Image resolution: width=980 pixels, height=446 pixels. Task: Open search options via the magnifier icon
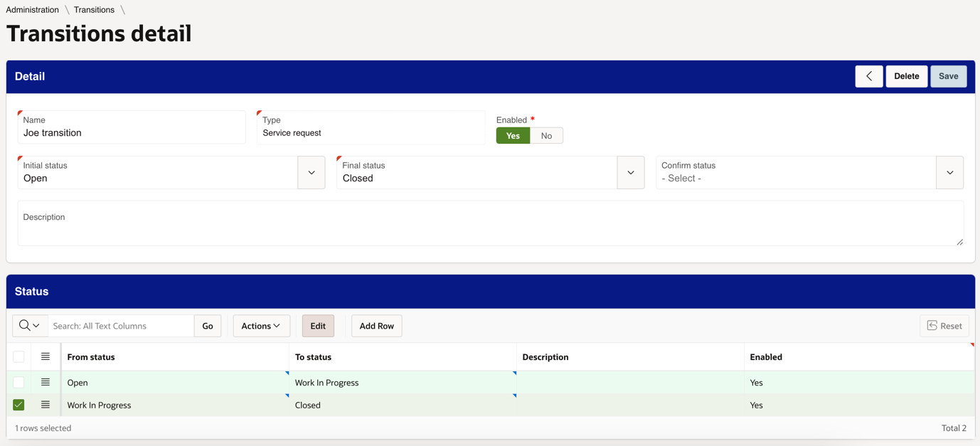[29, 325]
